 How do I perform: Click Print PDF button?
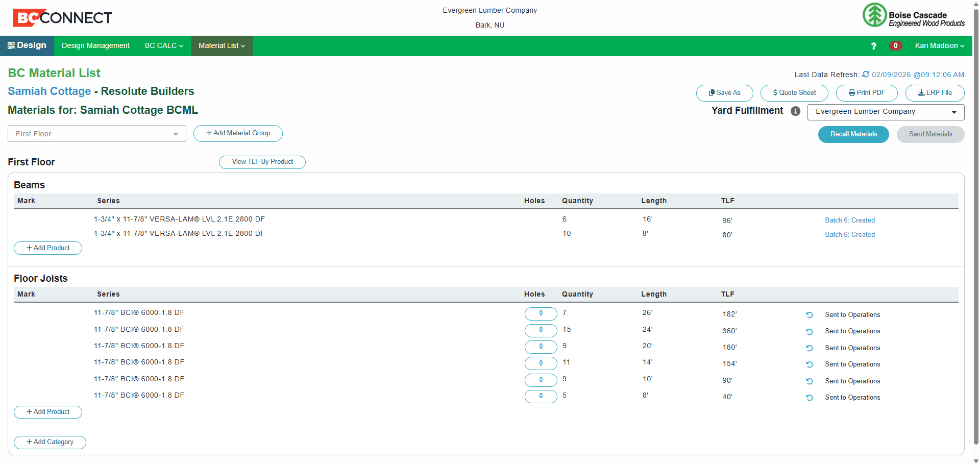867,93
